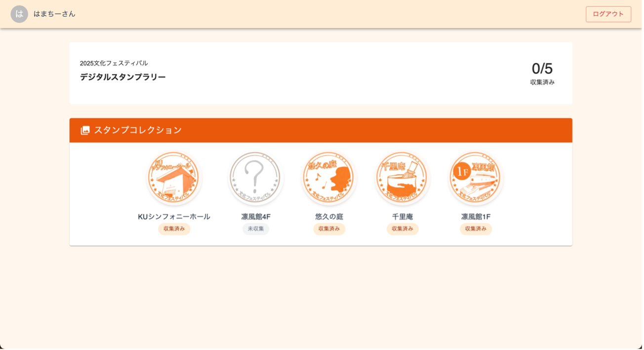
Task: Click the 悠久の庭 stamp name label
Action: point(328,216)
